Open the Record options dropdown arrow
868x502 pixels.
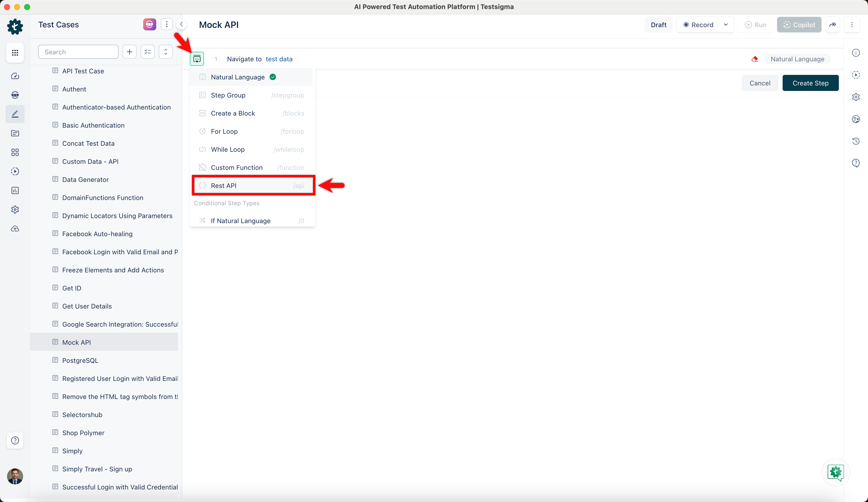pos(726,25)
